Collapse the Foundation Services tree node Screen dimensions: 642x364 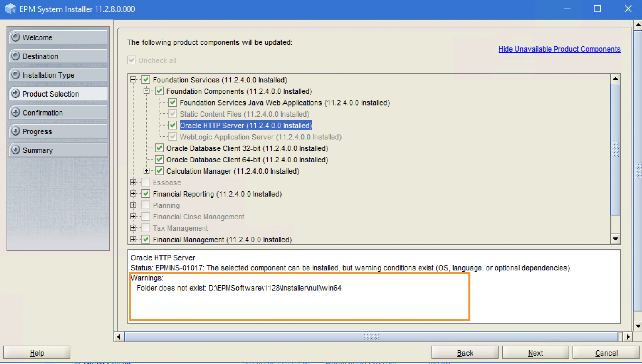point(133,80)
